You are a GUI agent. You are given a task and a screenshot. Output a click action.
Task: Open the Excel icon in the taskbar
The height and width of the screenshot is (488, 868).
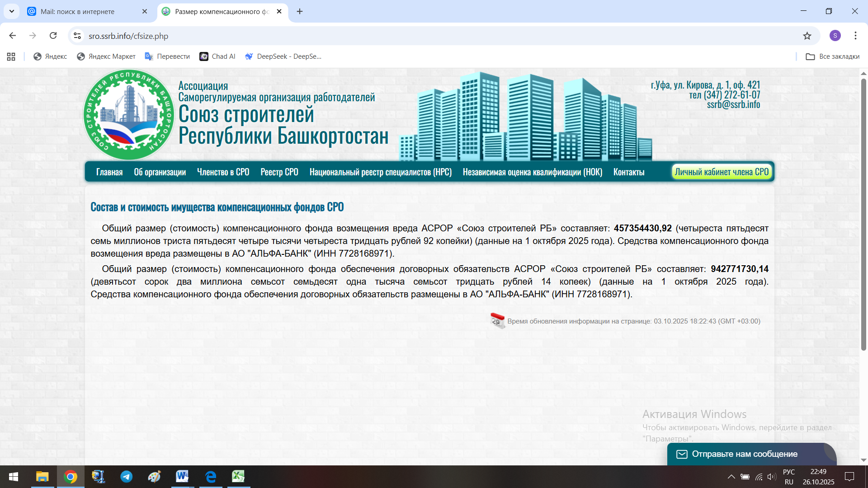[x=238, y=477]
